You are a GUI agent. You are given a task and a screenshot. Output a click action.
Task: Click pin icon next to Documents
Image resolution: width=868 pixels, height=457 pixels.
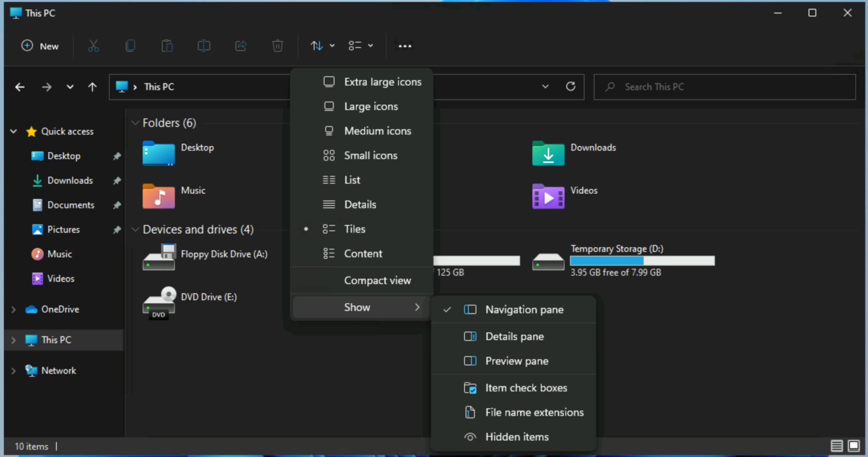click(x=117, y=205)
